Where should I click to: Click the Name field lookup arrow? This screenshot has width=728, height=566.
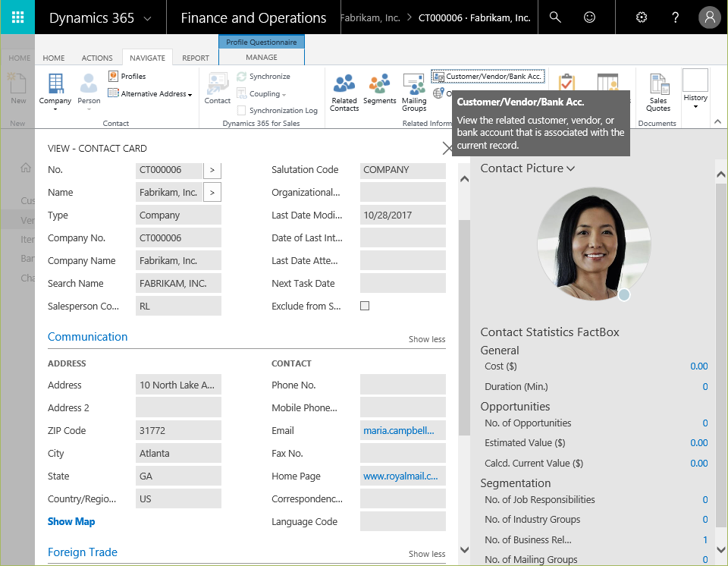point(212,193)
